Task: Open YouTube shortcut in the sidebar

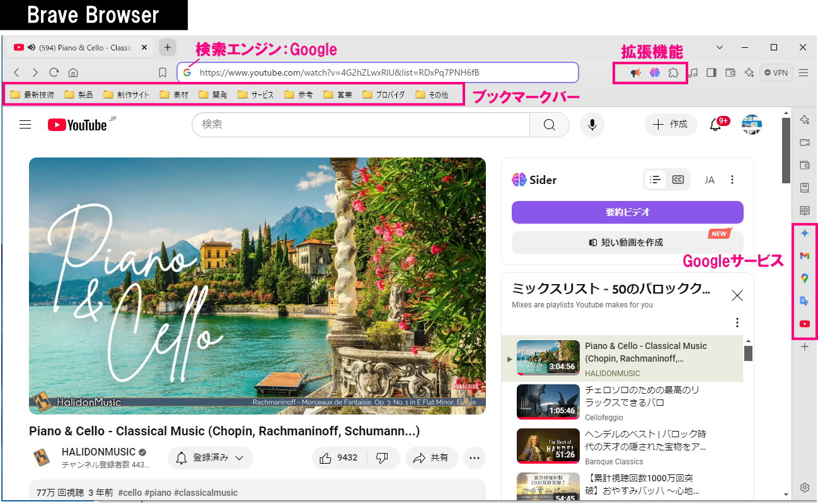Action: (805, 324)
